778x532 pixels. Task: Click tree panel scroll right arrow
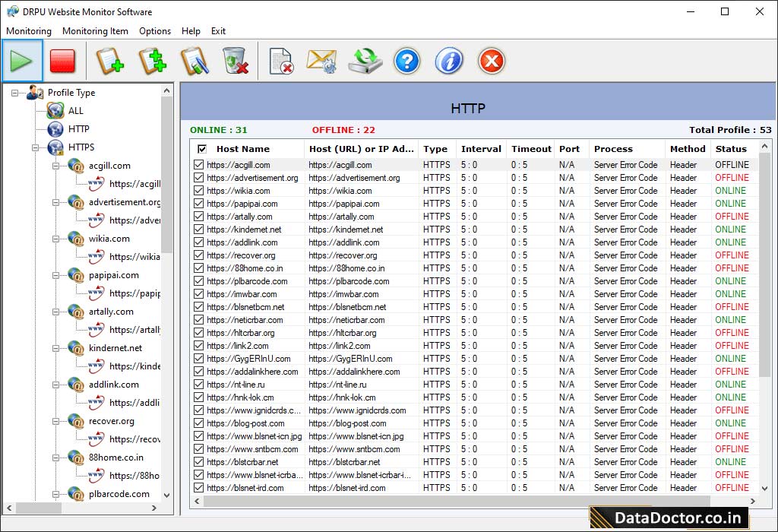[153, 508]
